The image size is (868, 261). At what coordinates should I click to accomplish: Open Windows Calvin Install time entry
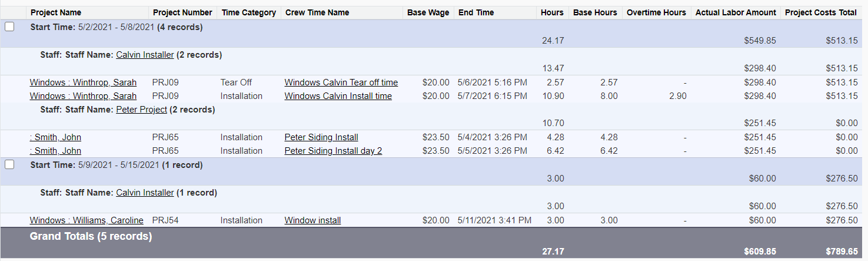(x=338, y=96)
